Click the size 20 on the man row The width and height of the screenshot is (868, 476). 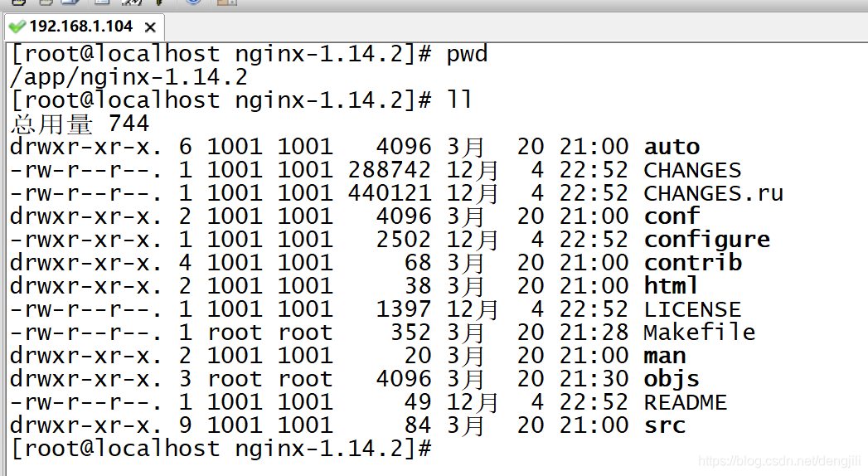coord(418,357)
